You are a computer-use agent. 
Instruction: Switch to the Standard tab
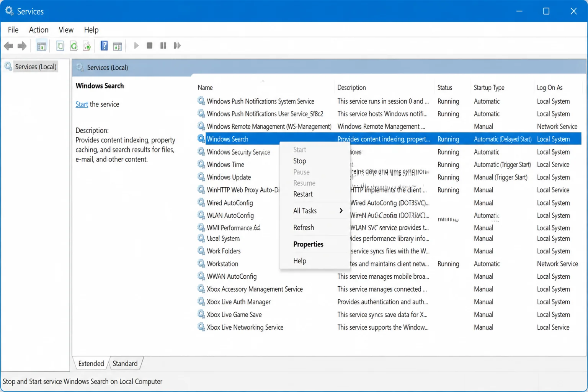coord(125,363)
